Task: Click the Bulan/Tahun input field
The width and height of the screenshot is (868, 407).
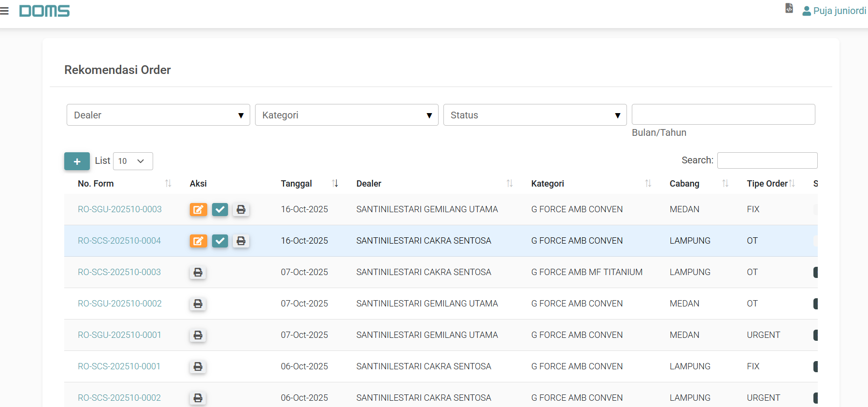Action: [723, 115]
